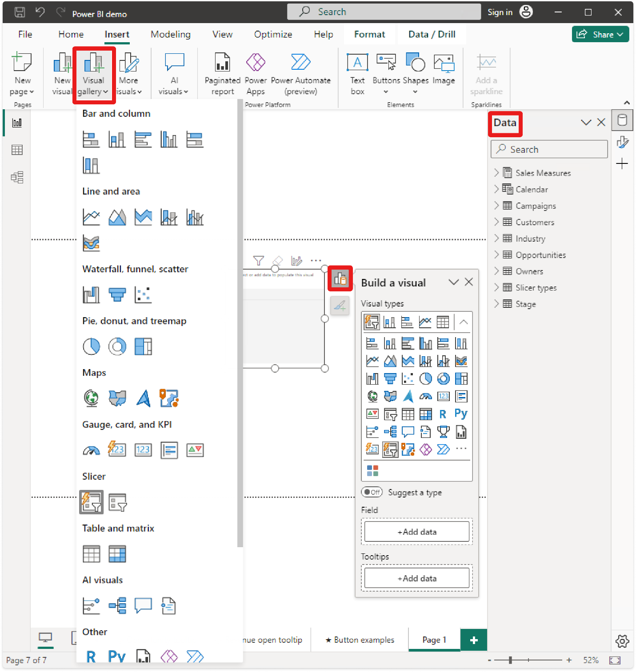The width and height of the screenshot is (636, 672).
Task: Click the Fit to page icon
Action: [x=615, y=660]
